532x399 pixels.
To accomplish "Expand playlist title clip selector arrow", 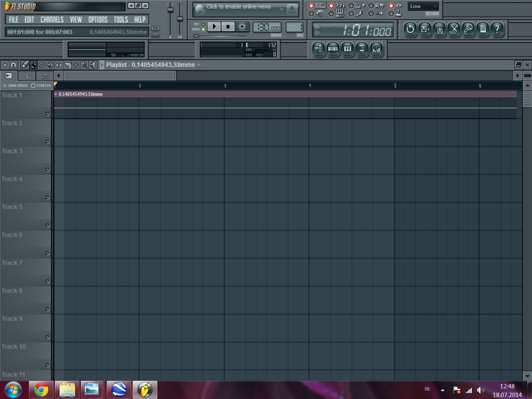I will tap(199, 65).
